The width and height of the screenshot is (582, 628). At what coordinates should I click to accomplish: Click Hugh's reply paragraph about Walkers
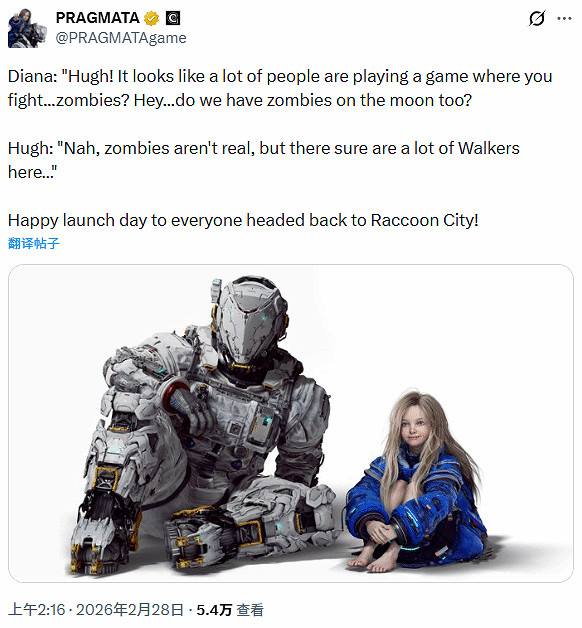[x=264, y=160]
